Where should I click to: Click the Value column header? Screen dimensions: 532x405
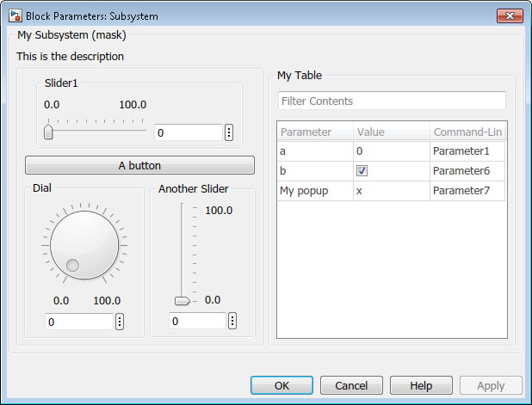click(x=390, y=132)
